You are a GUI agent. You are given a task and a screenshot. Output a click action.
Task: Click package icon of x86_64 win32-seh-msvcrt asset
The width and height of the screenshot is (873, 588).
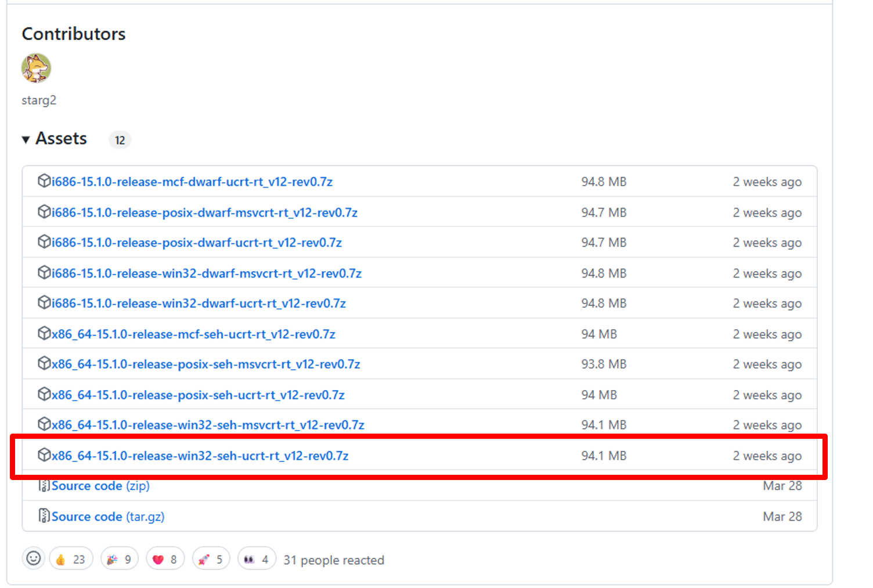44,425
